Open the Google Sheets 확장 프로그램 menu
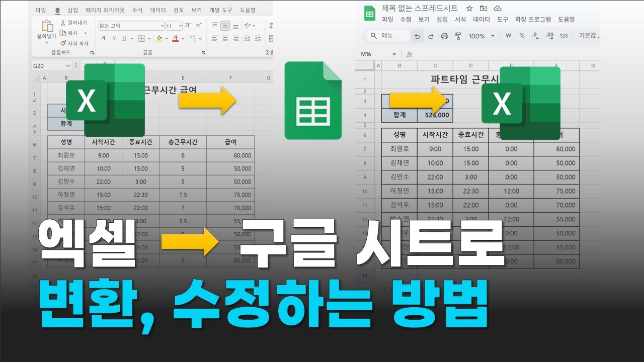The image size is (644, 362). 533,19
